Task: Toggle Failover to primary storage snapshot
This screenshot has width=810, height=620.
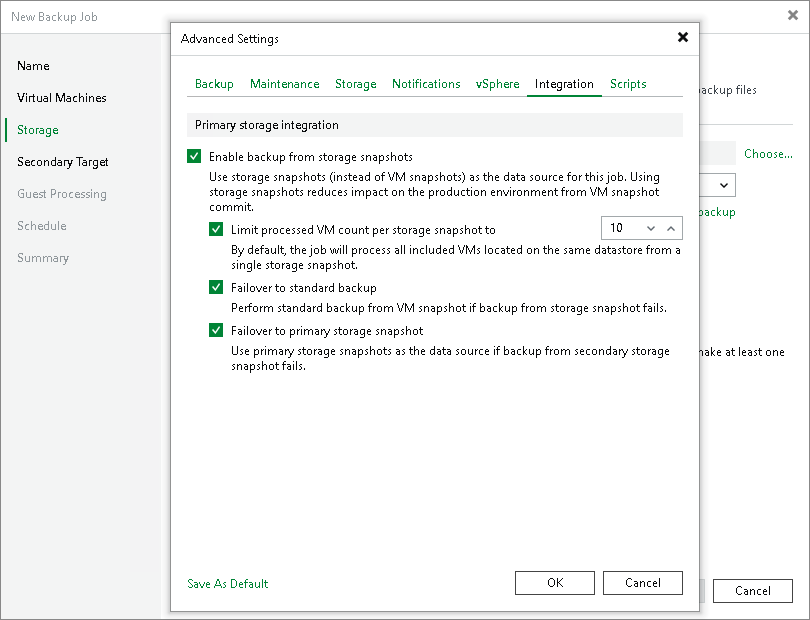Action: [216, 330]
